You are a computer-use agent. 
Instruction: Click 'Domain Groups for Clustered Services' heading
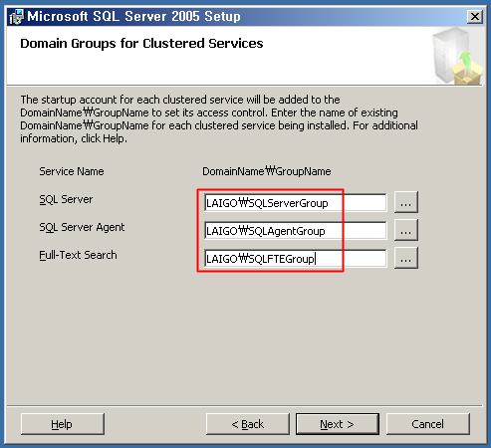pyautogui.click(x=141, y=44)
